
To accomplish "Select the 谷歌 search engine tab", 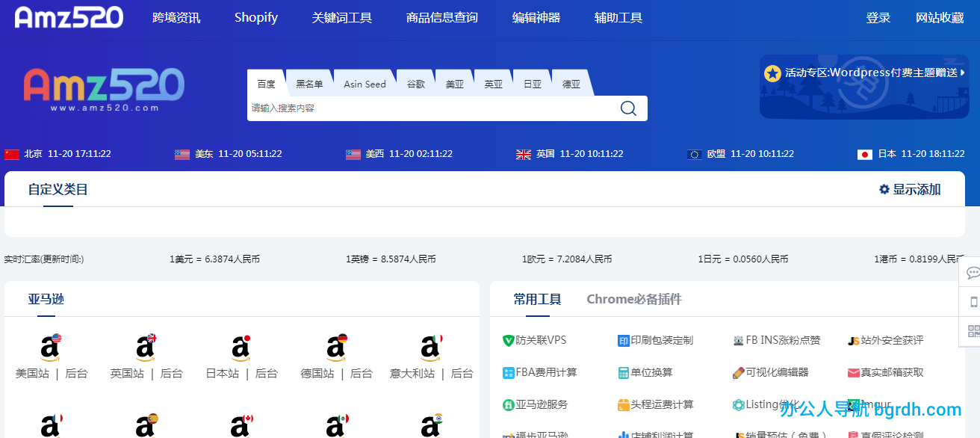I will (415, 84).
